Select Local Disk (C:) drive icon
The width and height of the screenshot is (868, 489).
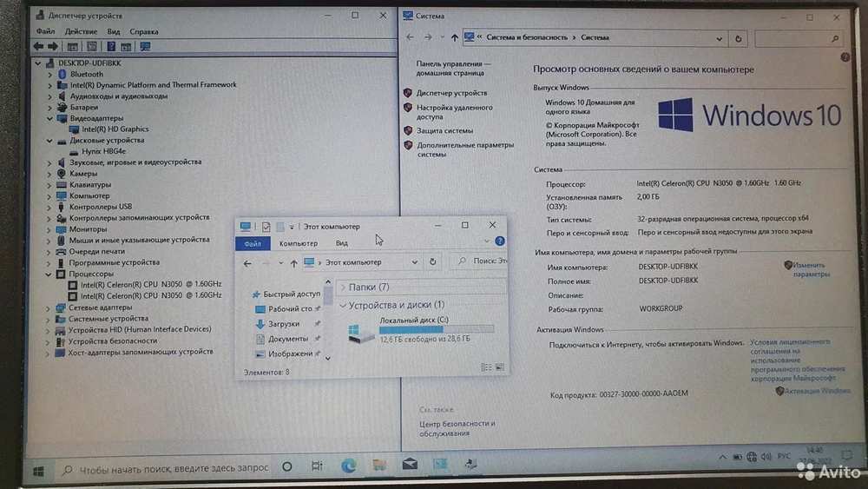[361, 333]
